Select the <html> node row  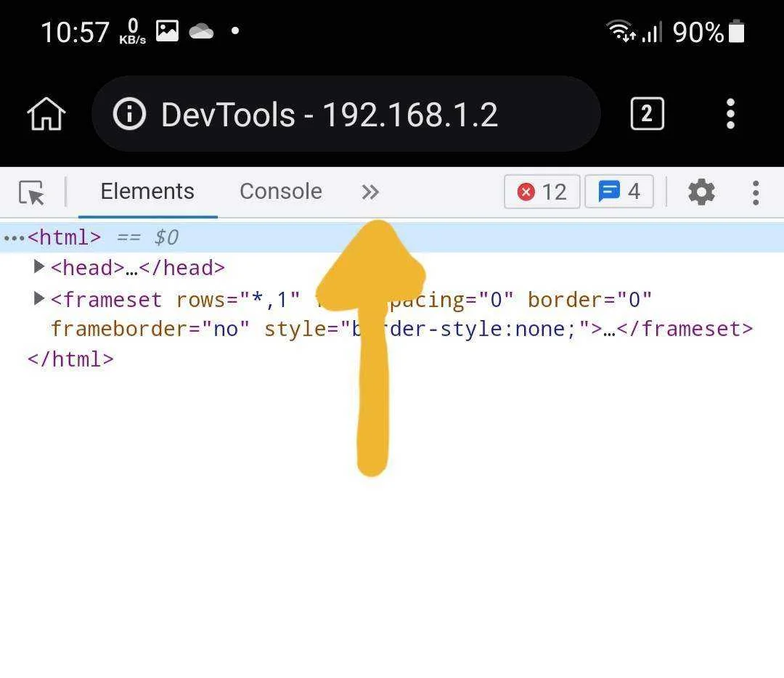tap(392, 237)
